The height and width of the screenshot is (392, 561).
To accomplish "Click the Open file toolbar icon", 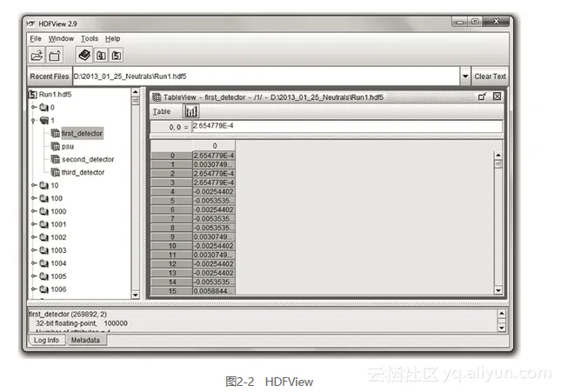I will pos(37,56).
